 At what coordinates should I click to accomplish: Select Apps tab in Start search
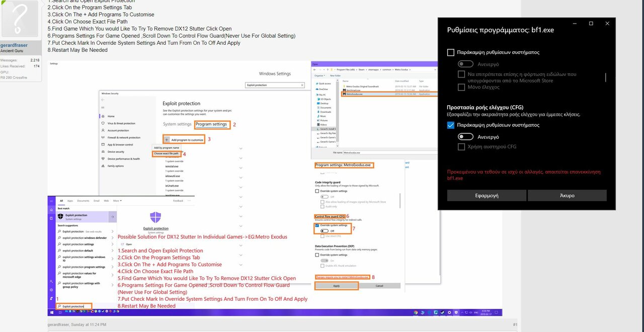[70, 201]
